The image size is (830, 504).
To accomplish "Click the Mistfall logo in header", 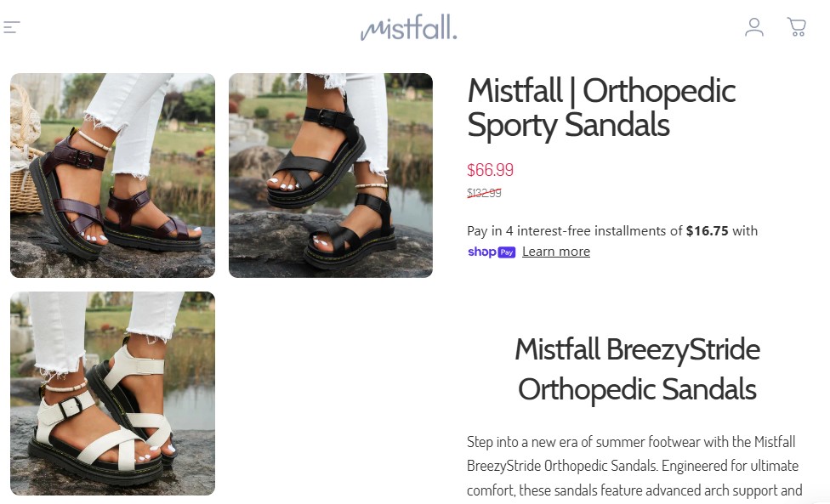I will pos(408,27).
